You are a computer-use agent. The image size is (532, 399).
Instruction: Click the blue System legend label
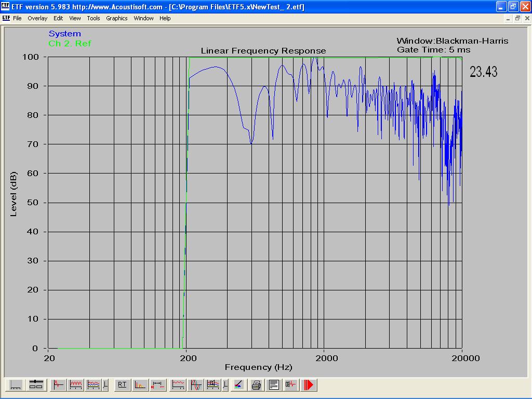64,34
